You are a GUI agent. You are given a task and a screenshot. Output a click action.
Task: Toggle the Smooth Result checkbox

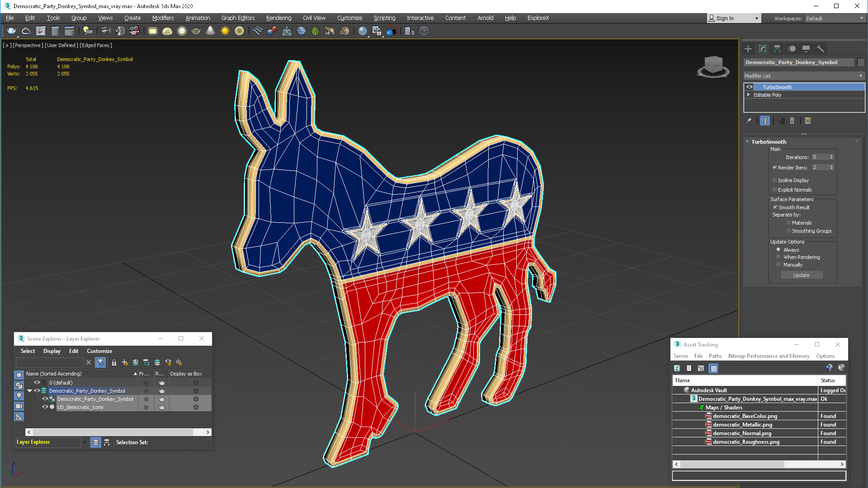pos(775,207)
